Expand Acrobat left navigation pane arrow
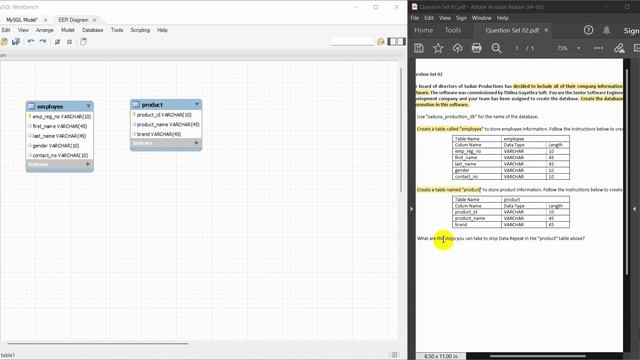640x360 pixels. pos(411,209)
